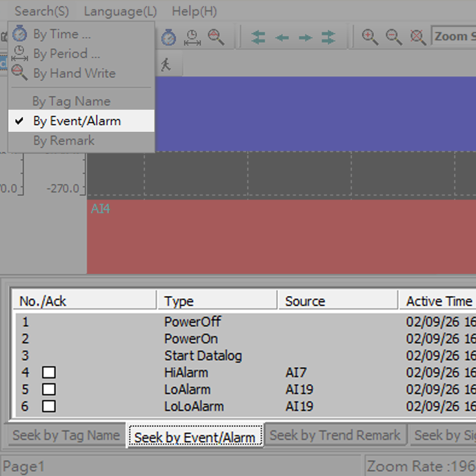The image size is (476, 476).
Task: Select the PowerOff event row
Action: [192, 322]
